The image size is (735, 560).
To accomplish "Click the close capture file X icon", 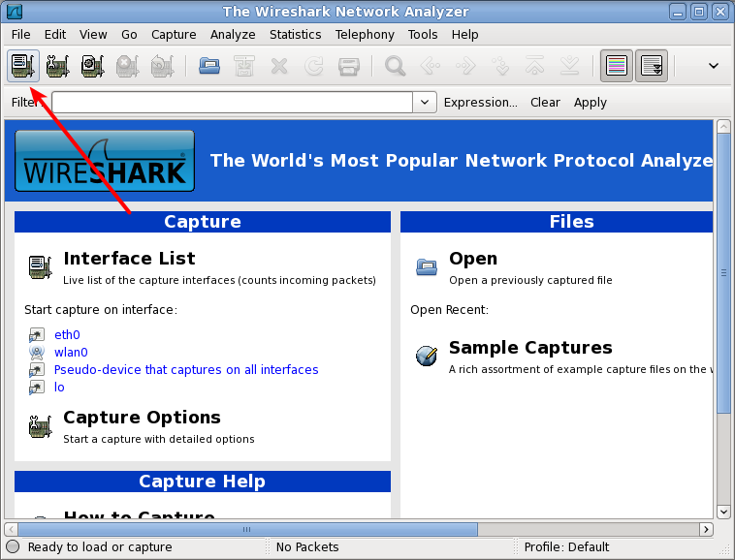I will point(279,66).
